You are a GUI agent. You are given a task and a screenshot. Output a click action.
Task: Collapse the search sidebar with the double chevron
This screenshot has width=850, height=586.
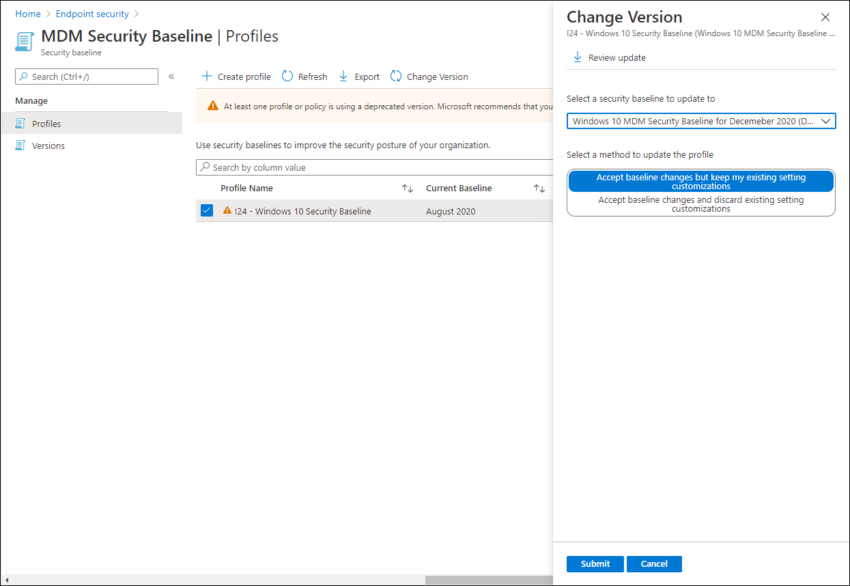(x=171, y=76)
